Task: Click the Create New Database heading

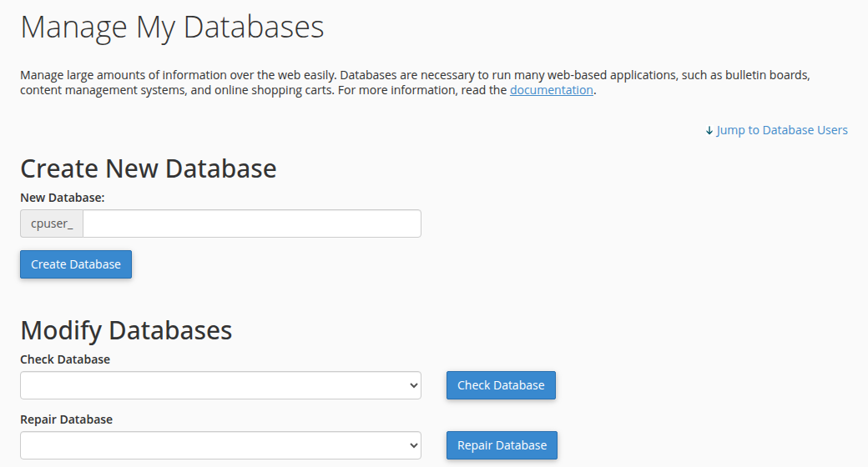Action: [x=149, y=168]
